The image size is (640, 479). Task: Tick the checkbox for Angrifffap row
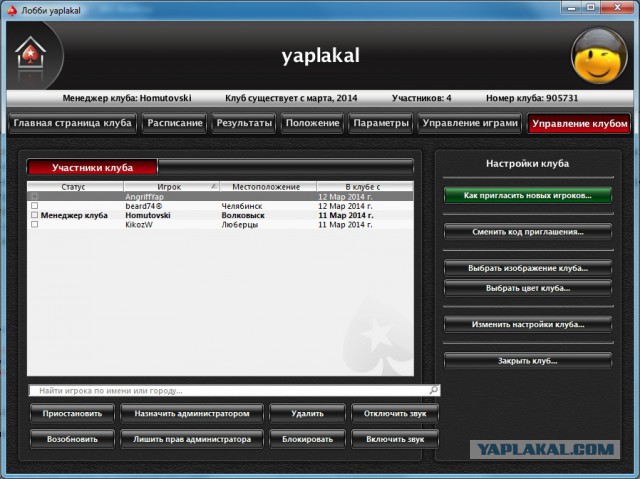[35, 197]
